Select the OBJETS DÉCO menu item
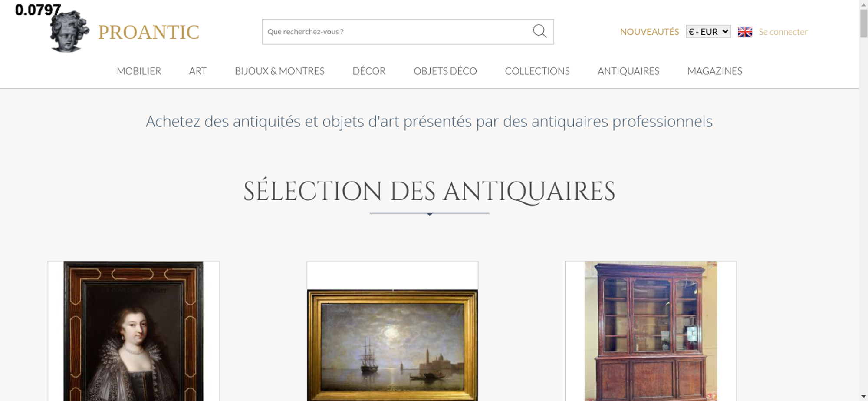Viewport: 868px width, 401px height. (445, 71)
